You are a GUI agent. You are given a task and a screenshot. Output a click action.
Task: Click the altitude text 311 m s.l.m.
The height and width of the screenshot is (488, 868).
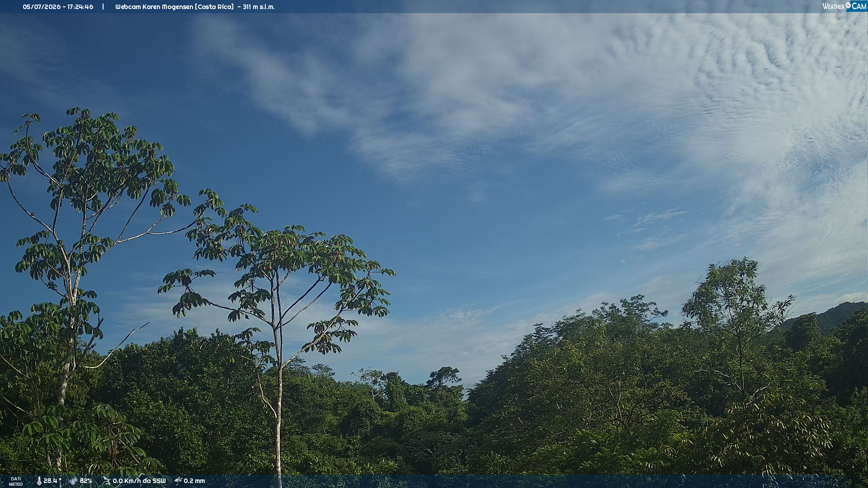(259, 7)
